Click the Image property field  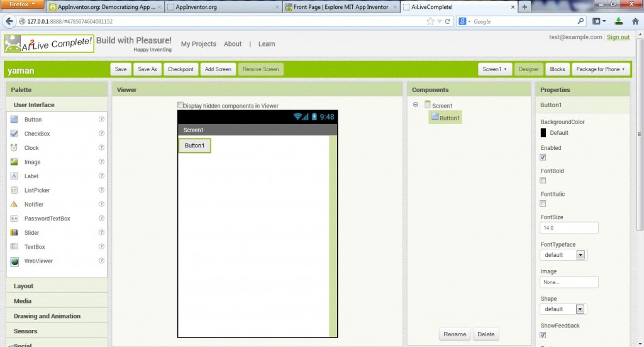569,282
